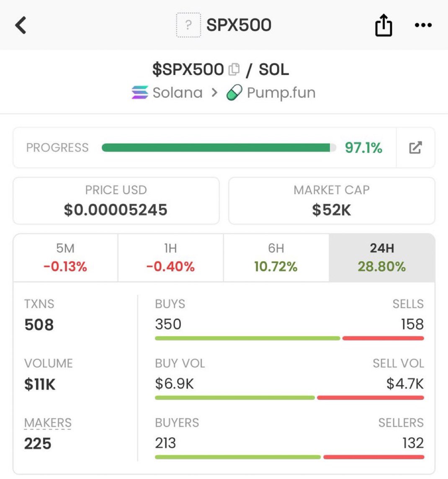Click the makers count 225

point(38,443)
